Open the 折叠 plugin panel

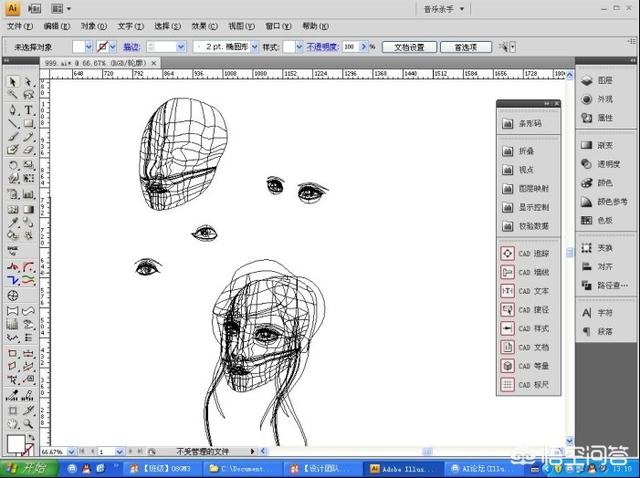[x=518, y=151]
